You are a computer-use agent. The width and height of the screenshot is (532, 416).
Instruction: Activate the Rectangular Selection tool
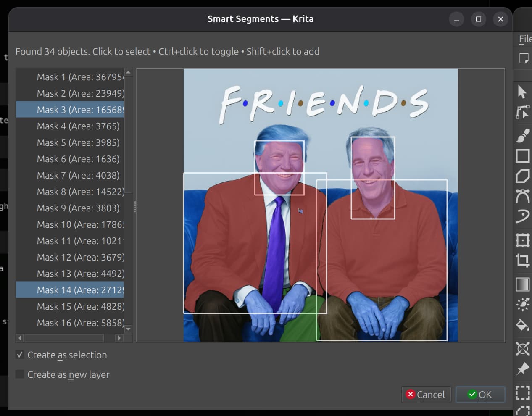[522, 392]
